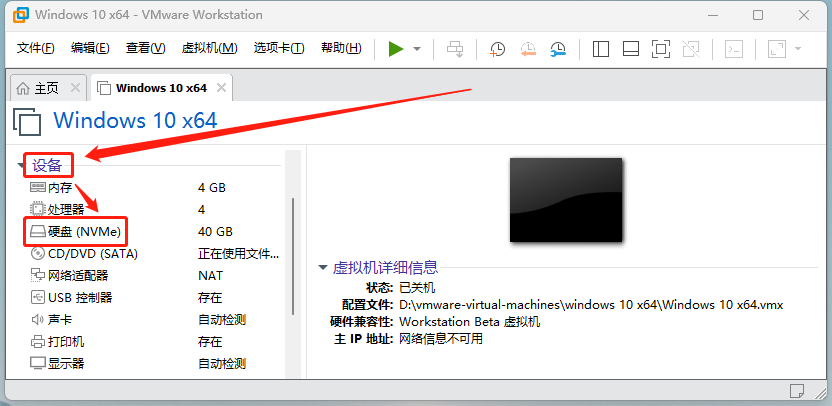Image resolution: width=832 pixels, height=406 pixels.
Task: Close the Windows 10 x64 tab
Action: 221,88
